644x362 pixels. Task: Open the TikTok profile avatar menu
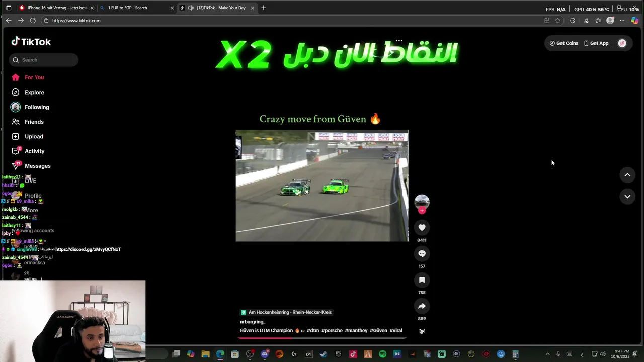(x=622, y=43)
